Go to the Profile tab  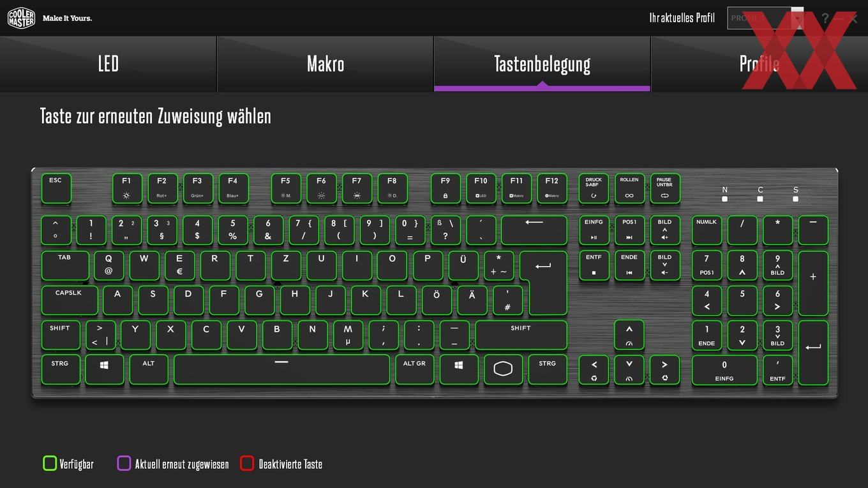(x=759, y=64)
